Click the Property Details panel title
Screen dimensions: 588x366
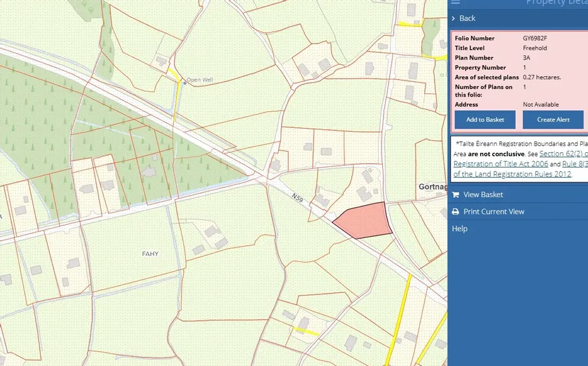pos(557,3)
